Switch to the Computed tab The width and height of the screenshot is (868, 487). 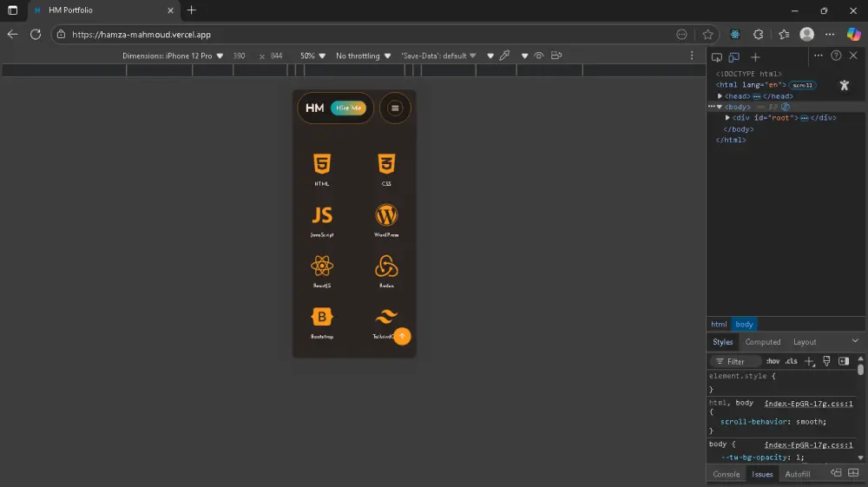pyautogui.click(x=762, y=342)
